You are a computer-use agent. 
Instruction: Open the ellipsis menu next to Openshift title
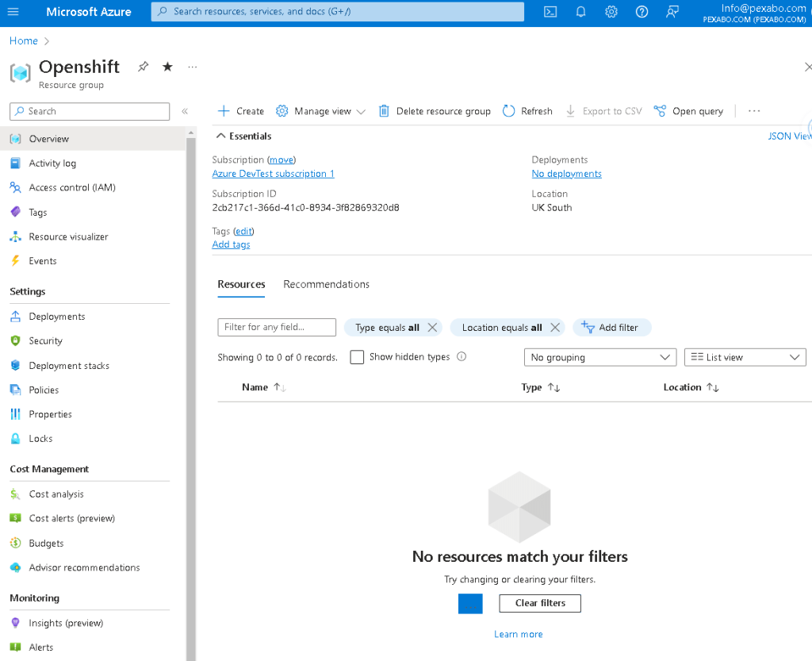pos(192,67)
